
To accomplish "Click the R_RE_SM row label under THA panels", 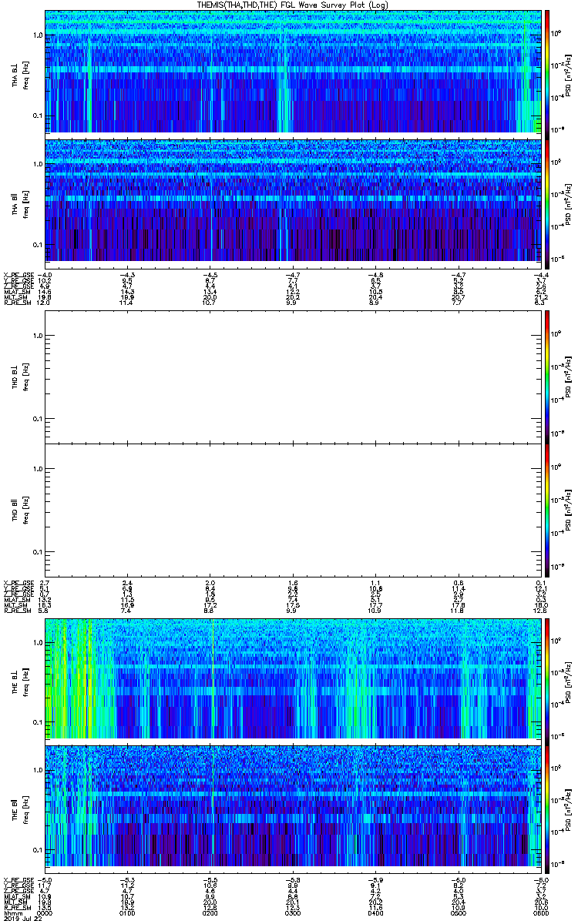I will pos(17,303).
